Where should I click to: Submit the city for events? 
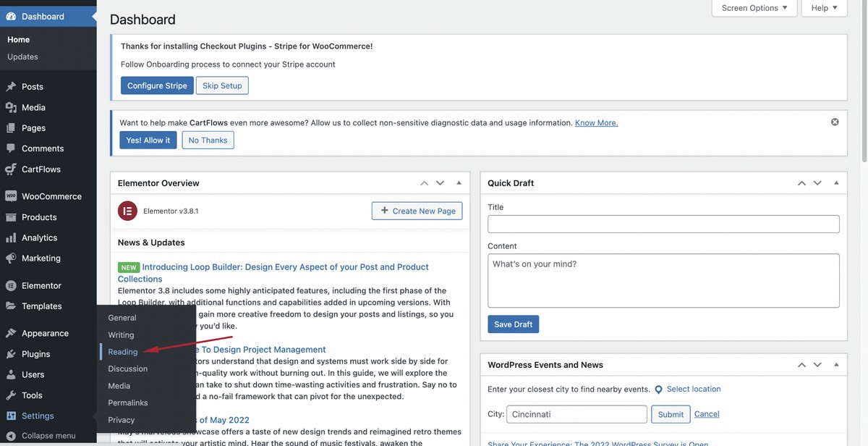point(671,414)
